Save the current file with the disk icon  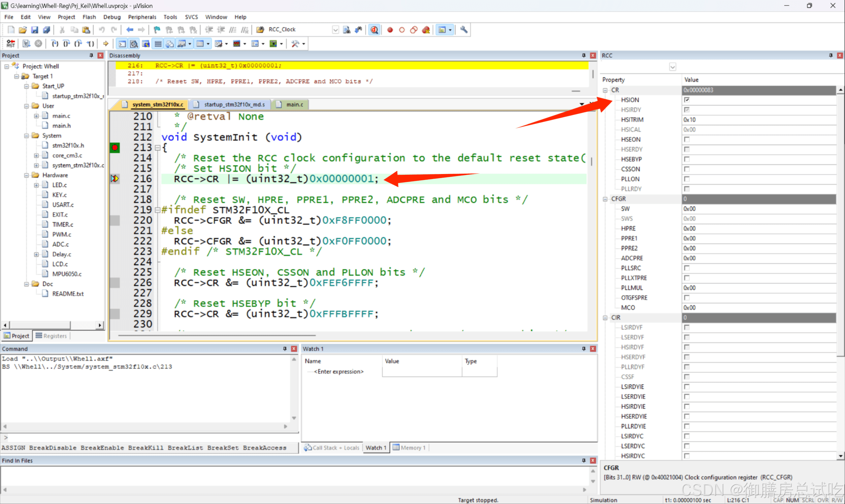click(35, 30)
